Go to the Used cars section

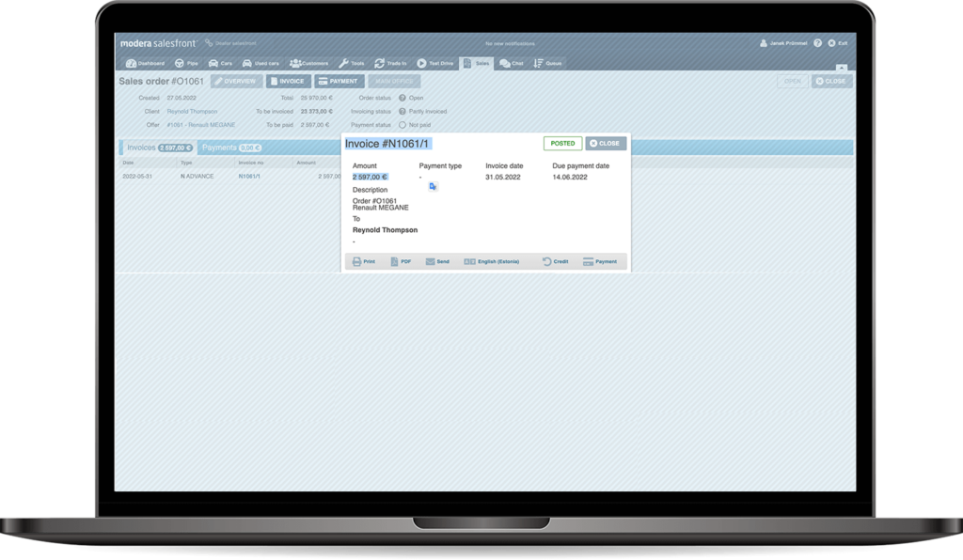[x=260, y=63]
